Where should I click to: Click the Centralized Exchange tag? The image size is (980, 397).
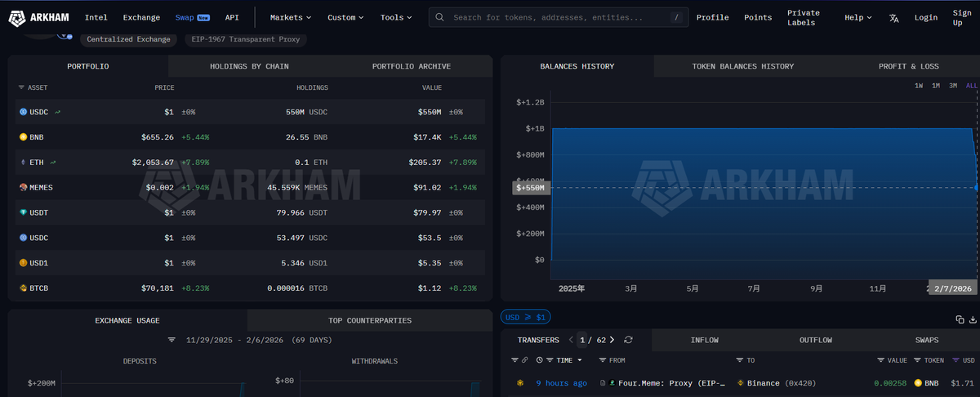click(129, 39)
